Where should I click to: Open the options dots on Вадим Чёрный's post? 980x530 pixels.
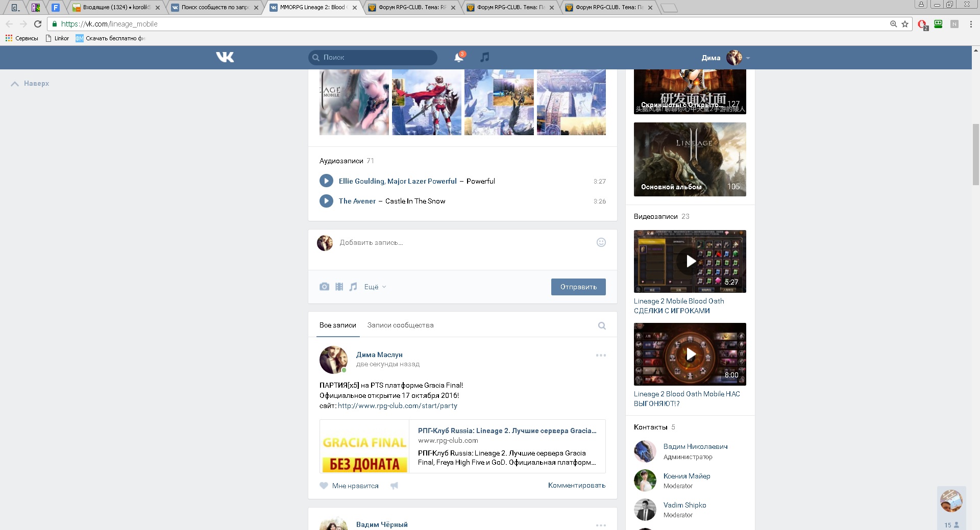point(601,525)
